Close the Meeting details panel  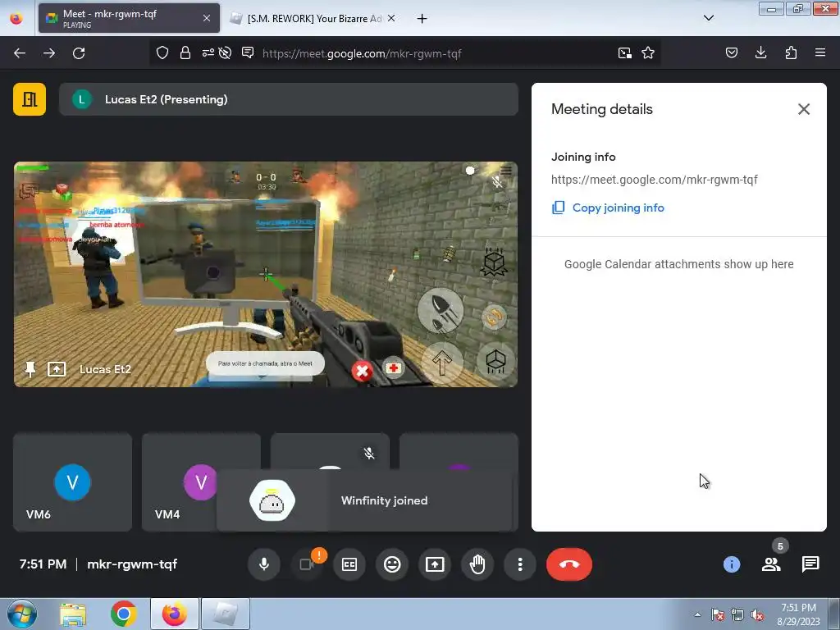click(x=804, y=109)
